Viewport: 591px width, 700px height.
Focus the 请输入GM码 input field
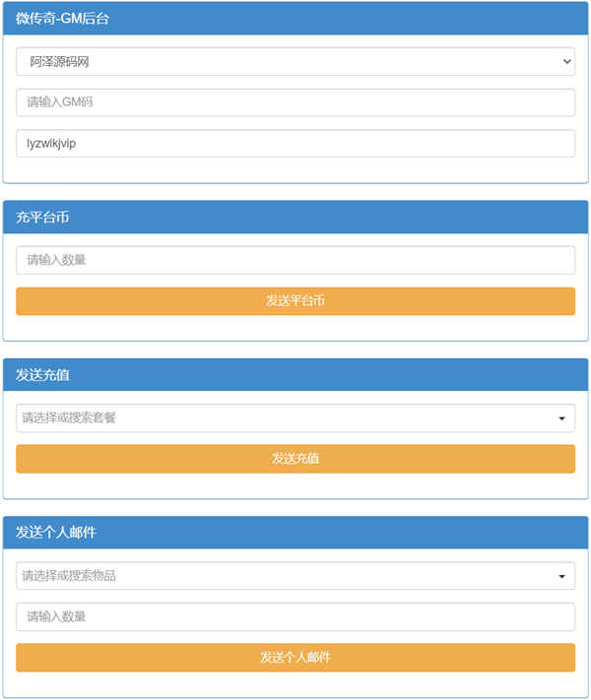[295, 102]
